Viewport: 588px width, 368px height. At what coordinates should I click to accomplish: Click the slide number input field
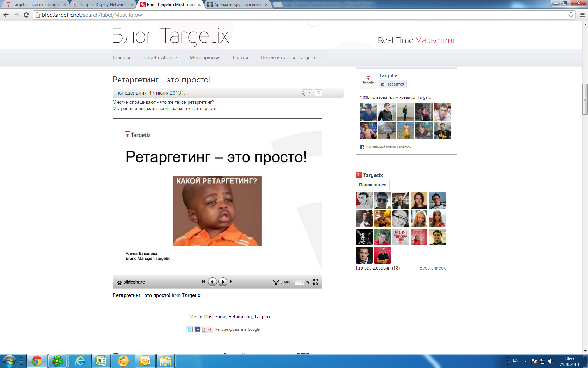coord(300,282)
